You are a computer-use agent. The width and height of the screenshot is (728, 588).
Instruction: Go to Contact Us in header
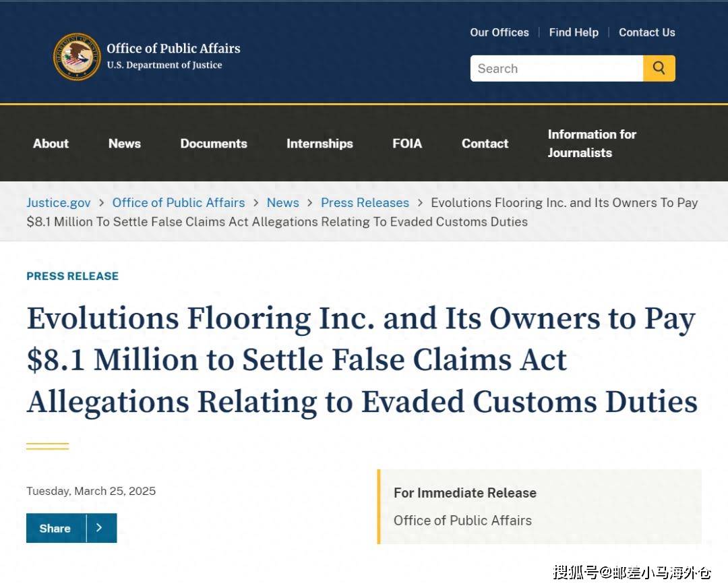[x=646, y=32]
